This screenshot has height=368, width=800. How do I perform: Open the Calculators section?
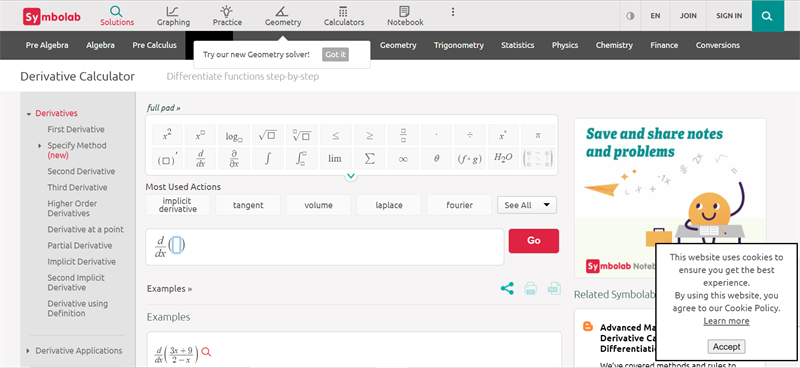coord(344,16)
